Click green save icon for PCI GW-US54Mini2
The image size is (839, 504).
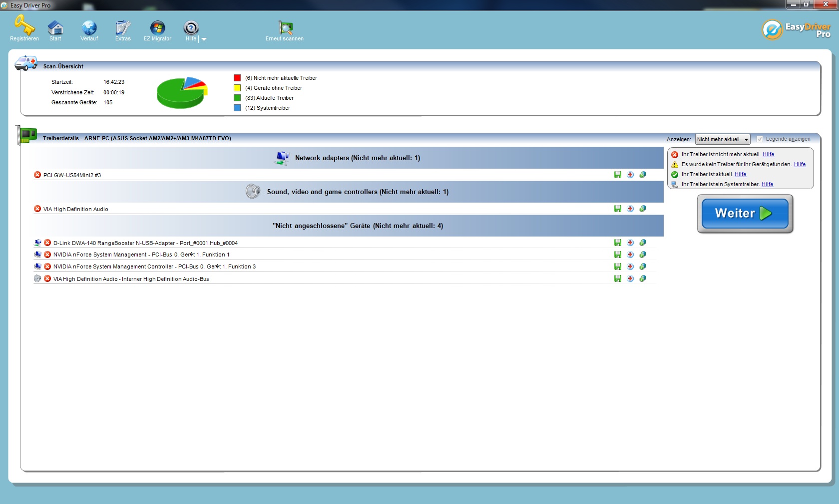[618, 175]
